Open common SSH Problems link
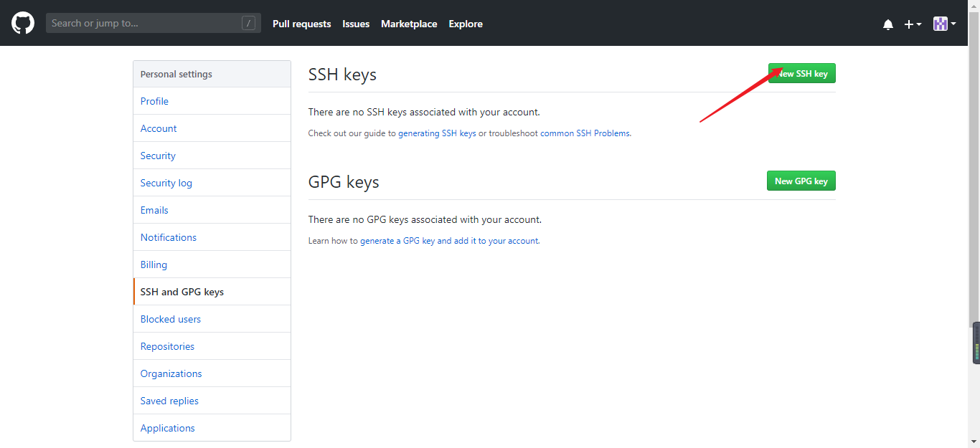Viewport: 980px width, 448px height. 585,133
